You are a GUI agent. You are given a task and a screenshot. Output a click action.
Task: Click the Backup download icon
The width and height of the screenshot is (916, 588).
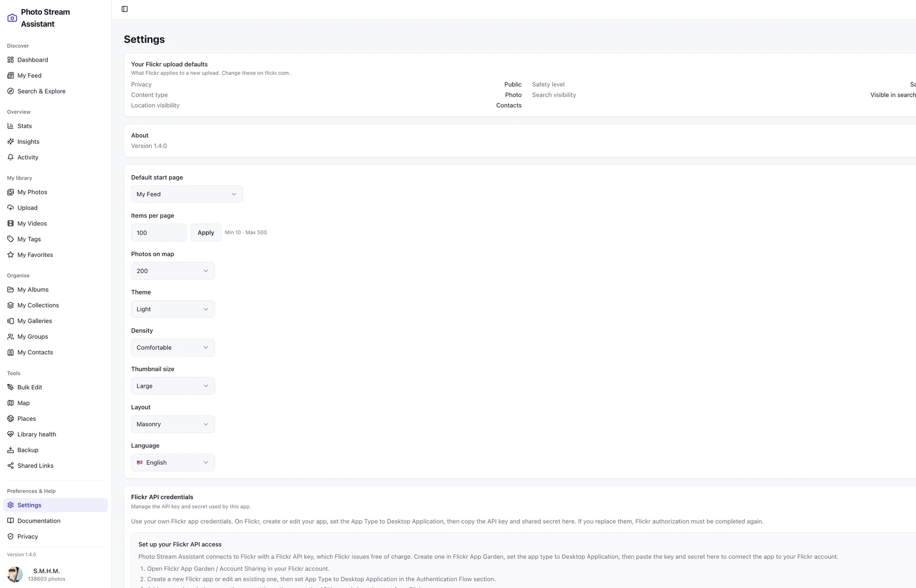click(x=11, y=450)
